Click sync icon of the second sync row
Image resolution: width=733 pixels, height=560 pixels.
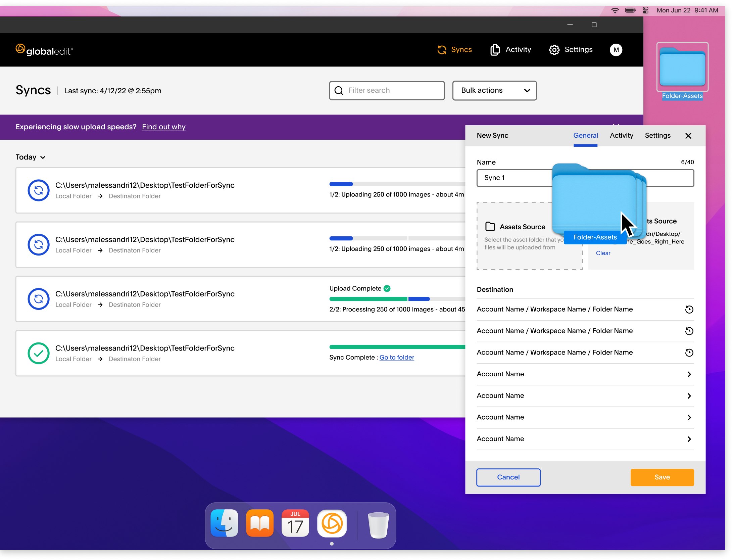[x=39, y=244]
